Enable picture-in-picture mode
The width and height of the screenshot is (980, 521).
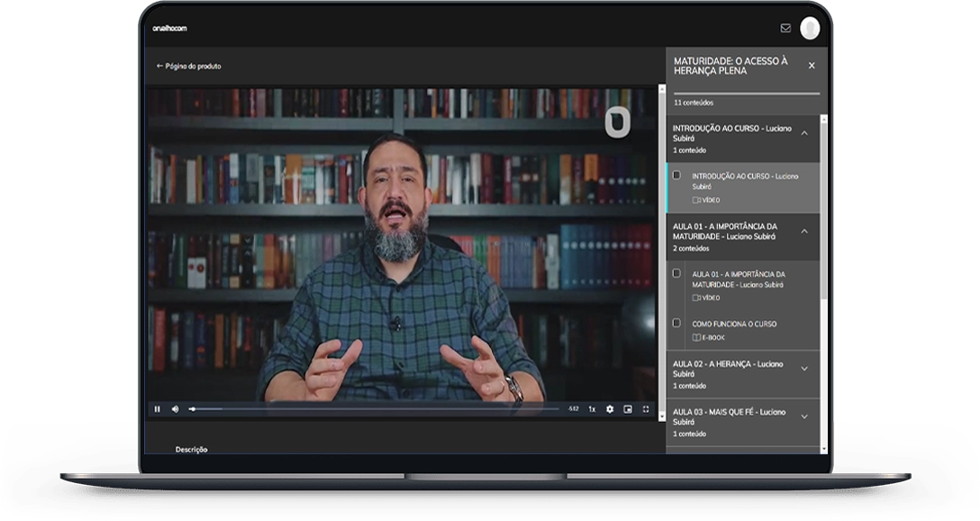click(628, 409)
